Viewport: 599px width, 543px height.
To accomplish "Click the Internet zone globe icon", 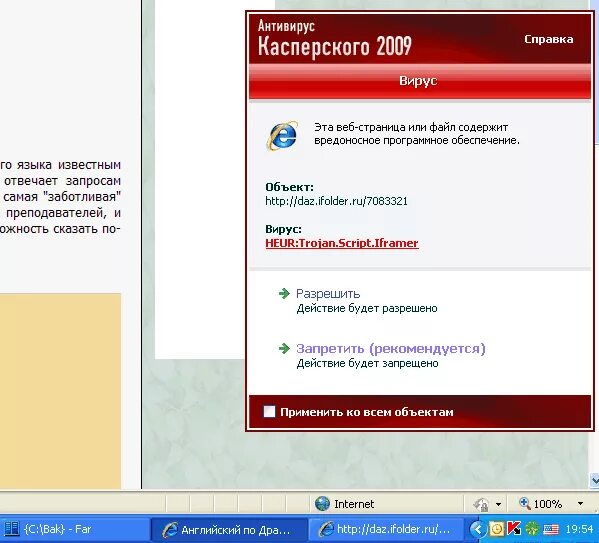I will (322, 503).
